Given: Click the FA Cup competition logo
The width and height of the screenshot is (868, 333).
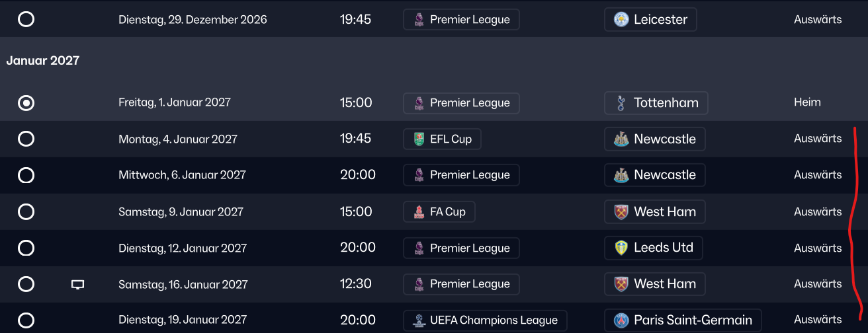Looking at the screenshot, I should [x=419, y=212].
